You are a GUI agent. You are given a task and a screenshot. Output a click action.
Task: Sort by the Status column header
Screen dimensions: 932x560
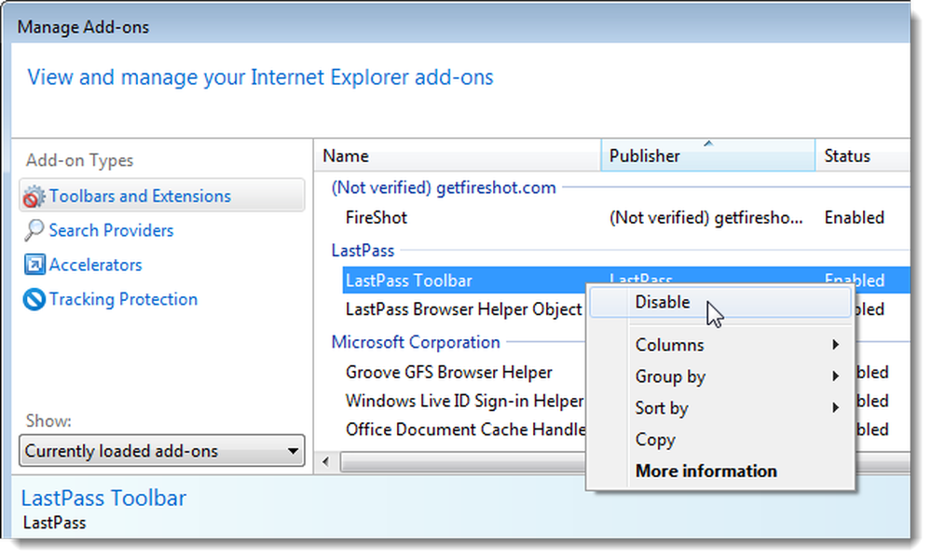[862, 156]
